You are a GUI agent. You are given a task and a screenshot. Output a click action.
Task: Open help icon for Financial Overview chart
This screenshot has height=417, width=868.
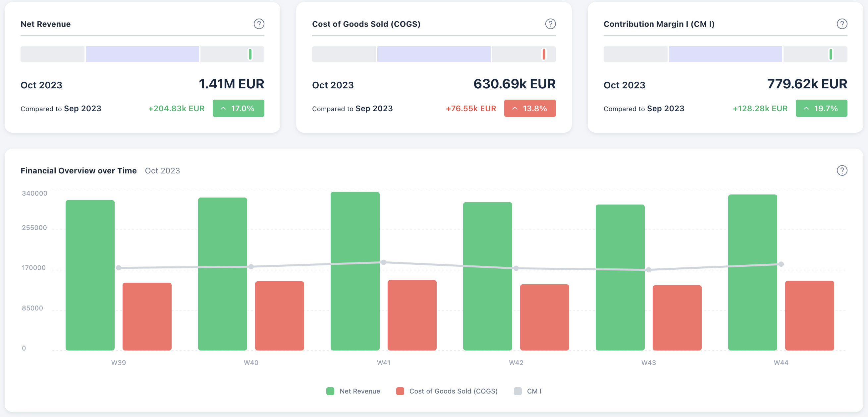(842, 171)
